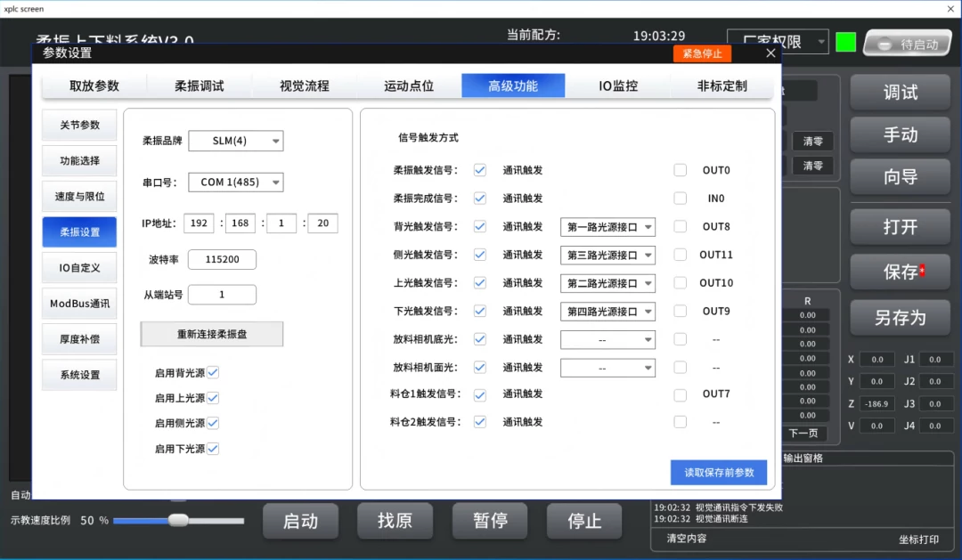Screen dimensions: 962x560
Task: Toggle 通讯触发 checkbox for 料仓1触发信号
Action: pyautogui.click(x=480, y=395)
